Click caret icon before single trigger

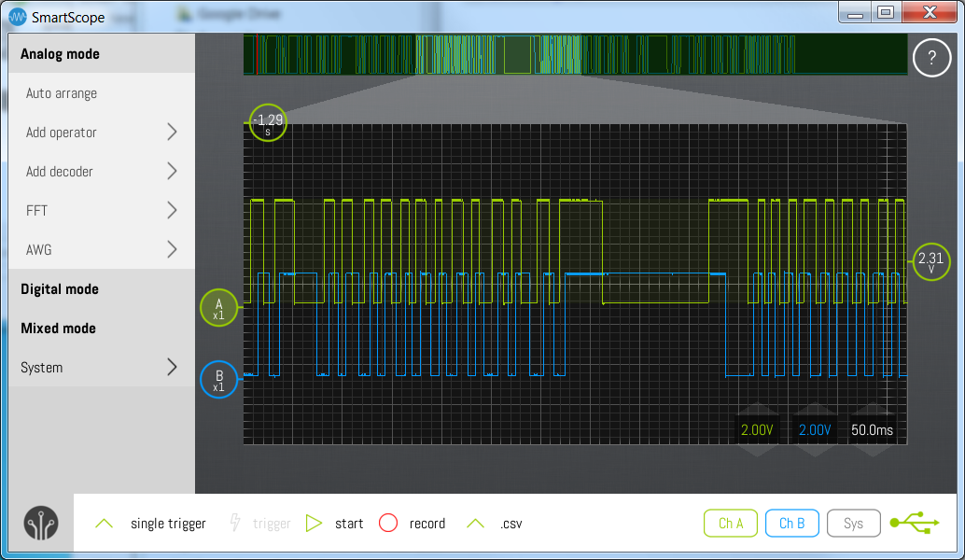(x=104, y=524)
